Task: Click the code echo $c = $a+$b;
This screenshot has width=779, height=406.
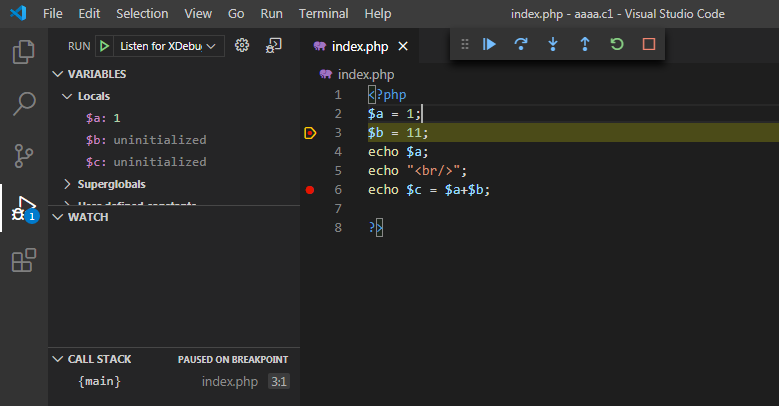Action: tap(429, 189)
